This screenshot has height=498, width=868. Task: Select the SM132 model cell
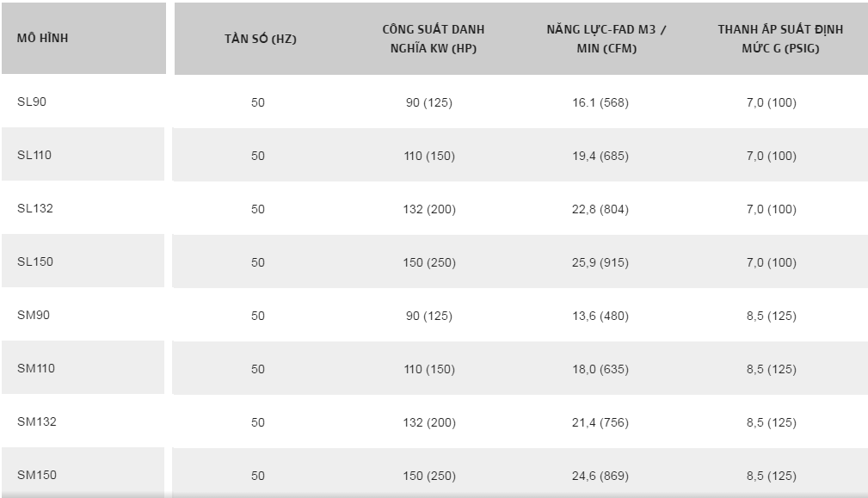tap(37, 421)
